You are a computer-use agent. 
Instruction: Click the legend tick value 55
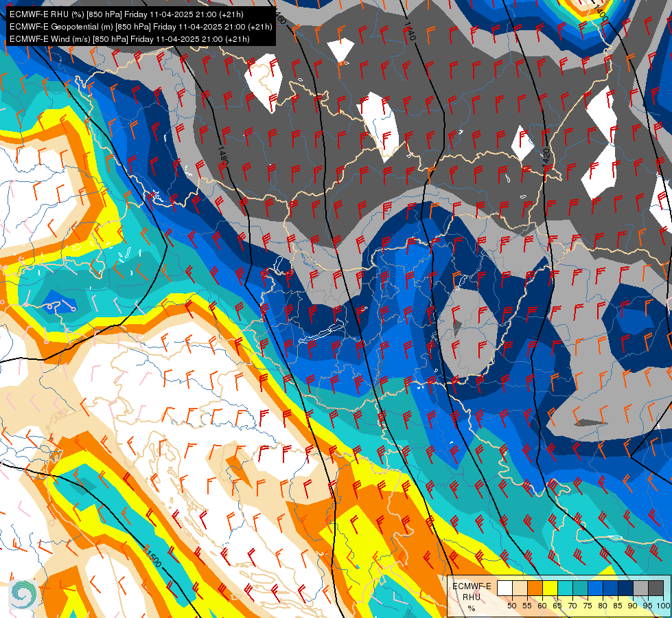tap(527, 606)
